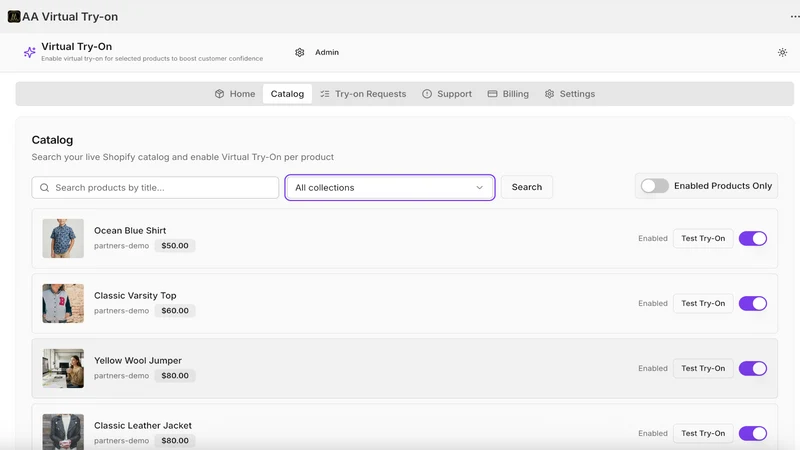The width and height of the screenshot is (800, 450).
Task: Click the Yellow Wool Jumper title
Action: point(138,361)
